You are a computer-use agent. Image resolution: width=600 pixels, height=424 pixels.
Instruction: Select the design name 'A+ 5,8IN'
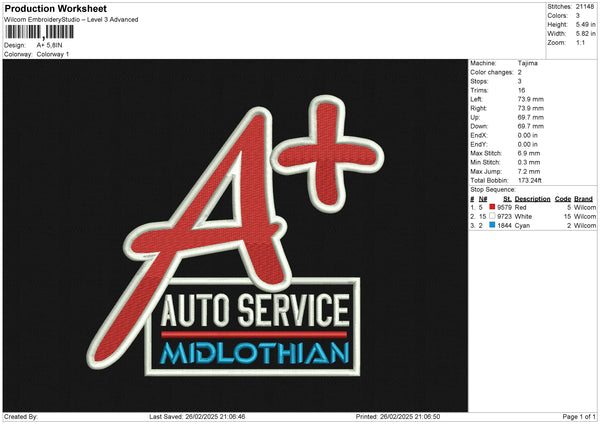click(x=49, y=45)
